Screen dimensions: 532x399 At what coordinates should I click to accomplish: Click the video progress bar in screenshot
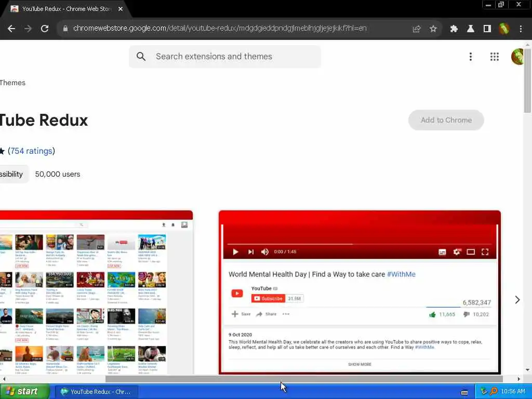click(x=360, y=244)
